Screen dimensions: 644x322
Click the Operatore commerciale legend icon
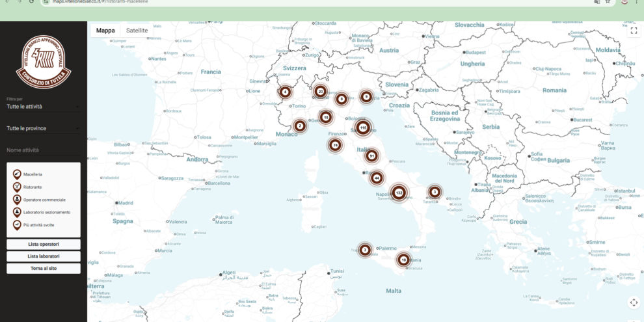[17, 199]
